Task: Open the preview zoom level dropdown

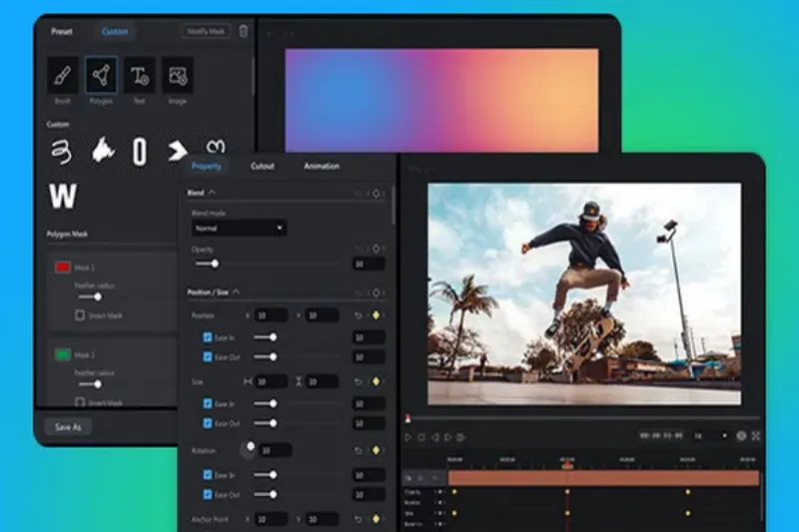Action: pyautogui.click(x=710, y=436)
